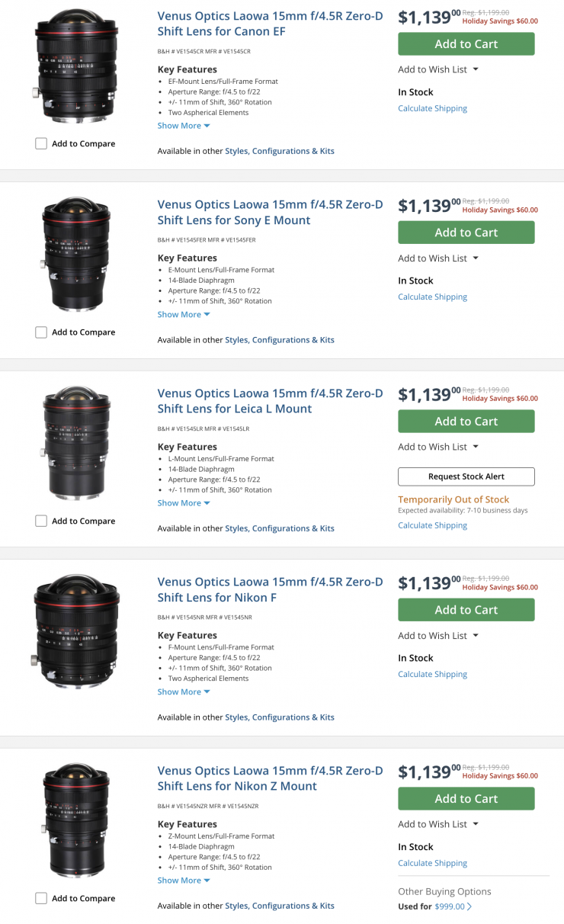Add the Canon EF lens to cart
This screenshot has width=564, height=924.
[x=466, y=44]
